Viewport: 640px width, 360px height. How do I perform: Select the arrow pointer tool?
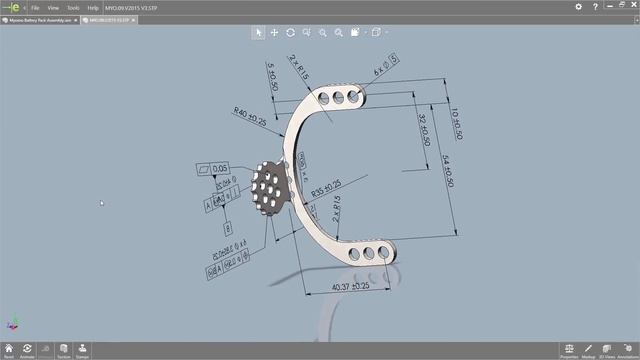(258, 33)
